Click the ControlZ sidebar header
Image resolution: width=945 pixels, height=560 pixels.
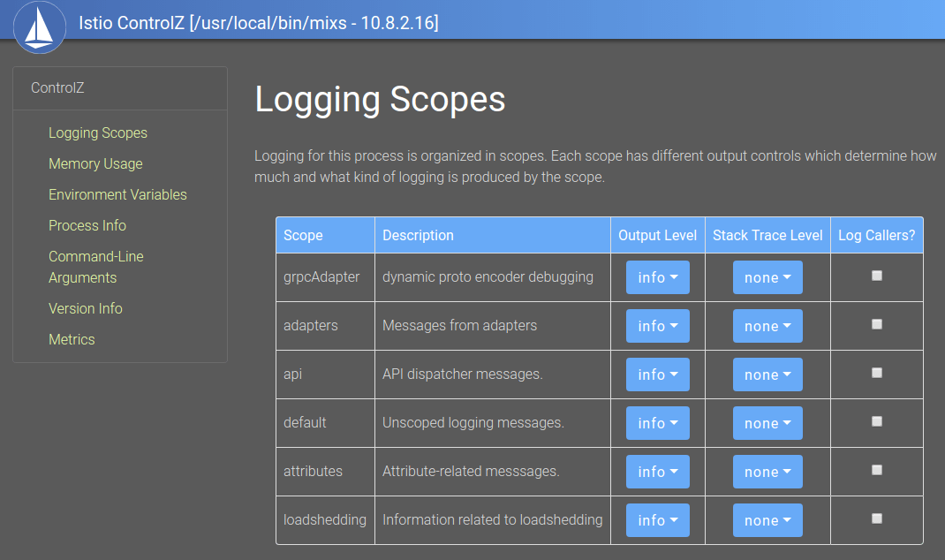tap(57, 87)
